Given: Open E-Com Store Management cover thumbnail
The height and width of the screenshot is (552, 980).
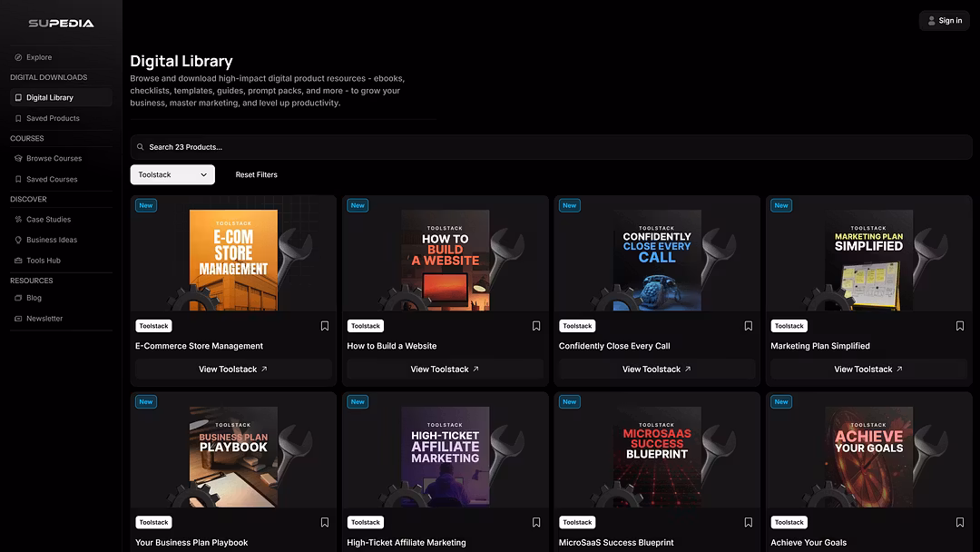Looking at the screenshot, I should point(233,260).
